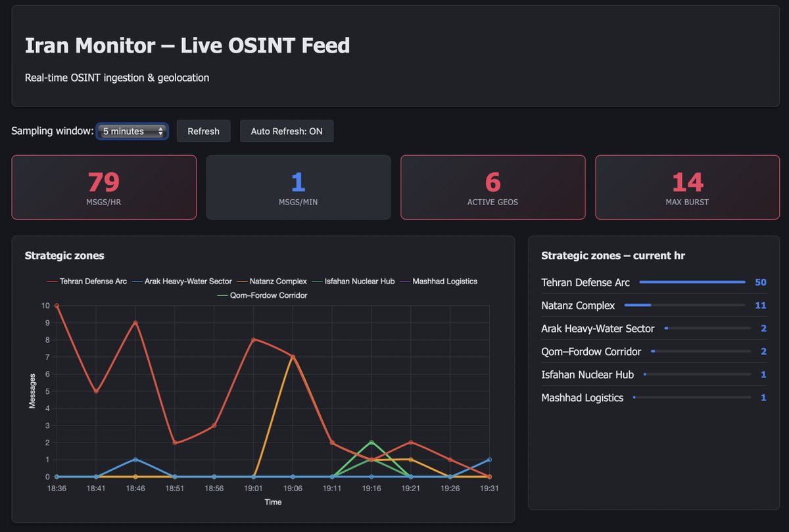
Task: Click the 18:36 time axis label
Action: click(x=57, y=489)
